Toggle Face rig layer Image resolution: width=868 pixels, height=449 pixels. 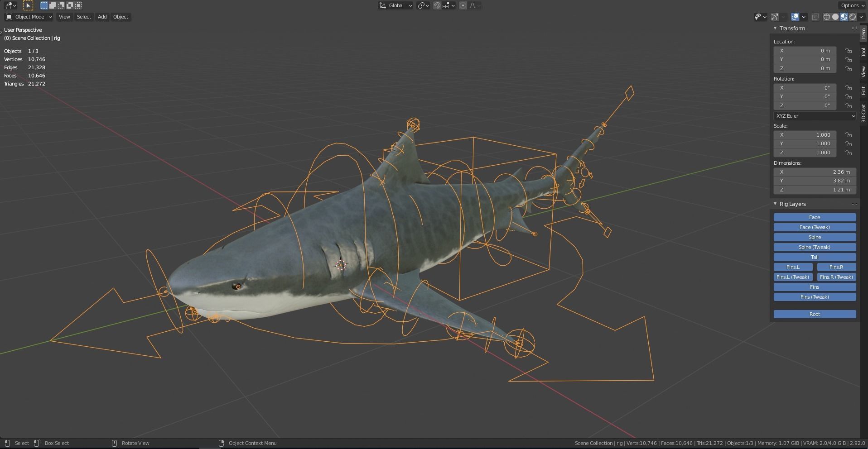pyautogui.click(x=815, y=217)
